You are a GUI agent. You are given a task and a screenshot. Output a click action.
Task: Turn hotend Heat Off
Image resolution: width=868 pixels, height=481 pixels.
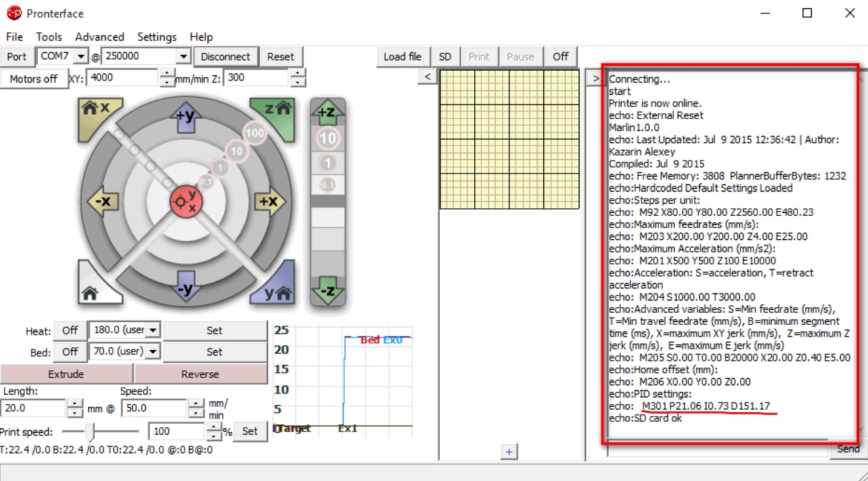click(x=71, y=331)
